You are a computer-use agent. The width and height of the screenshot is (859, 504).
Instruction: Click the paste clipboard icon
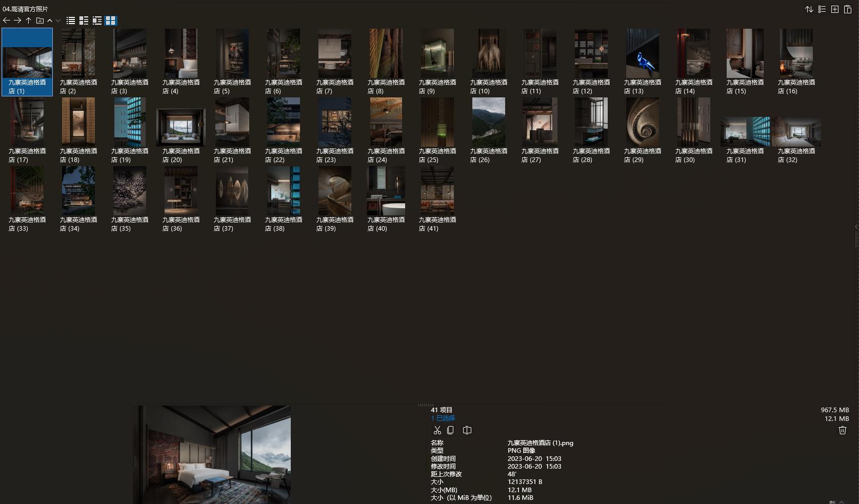pos(847,9)
